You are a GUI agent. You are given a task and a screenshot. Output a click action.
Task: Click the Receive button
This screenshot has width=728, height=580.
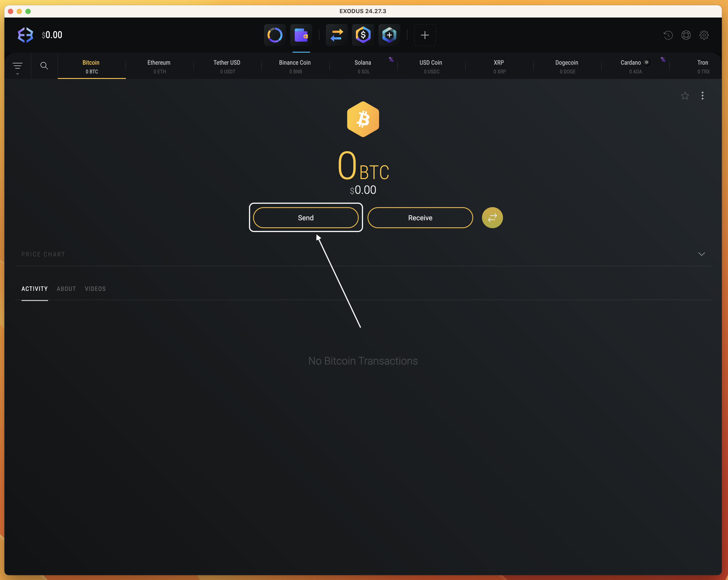[x=420, y=218]
